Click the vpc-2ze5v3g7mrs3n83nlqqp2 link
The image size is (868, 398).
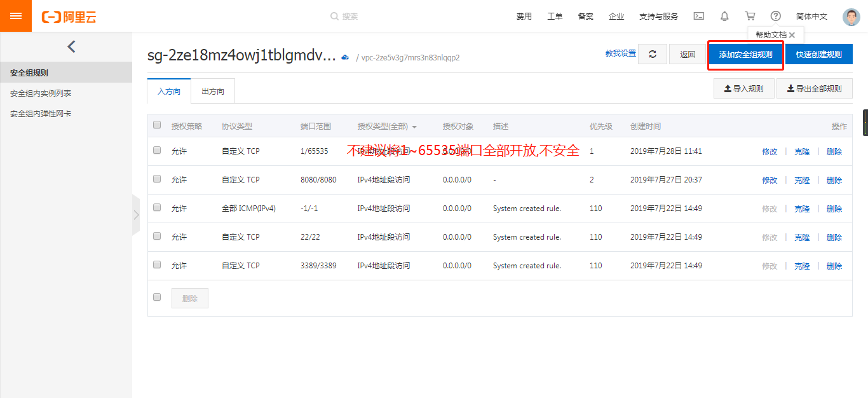[x=410, y=57]
